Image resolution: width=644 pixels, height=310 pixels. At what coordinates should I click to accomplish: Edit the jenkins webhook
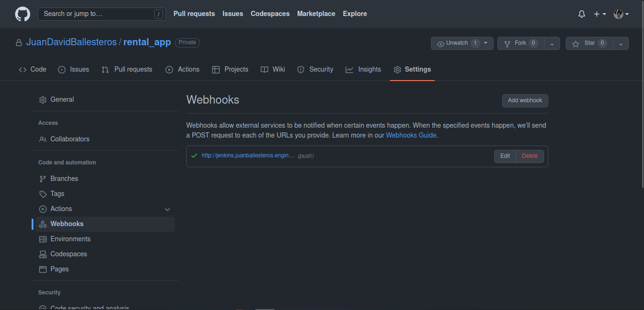[505, 156]
